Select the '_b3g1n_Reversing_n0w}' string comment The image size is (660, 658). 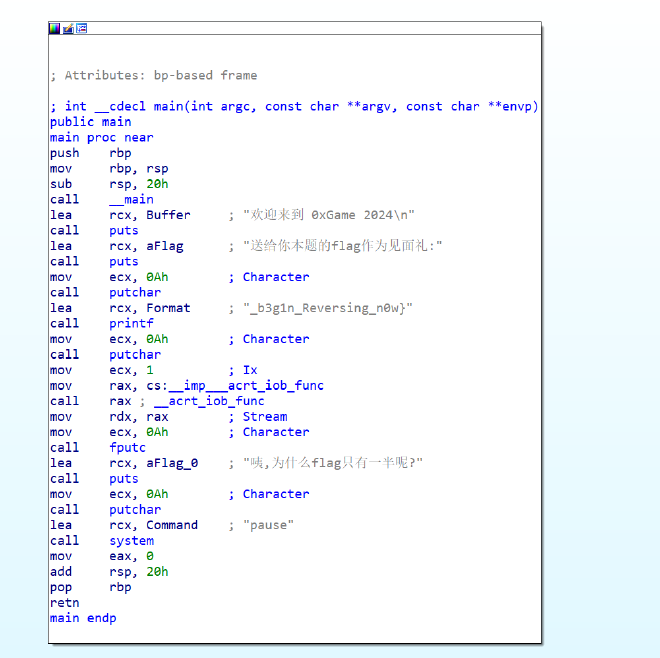click(328, 308)
